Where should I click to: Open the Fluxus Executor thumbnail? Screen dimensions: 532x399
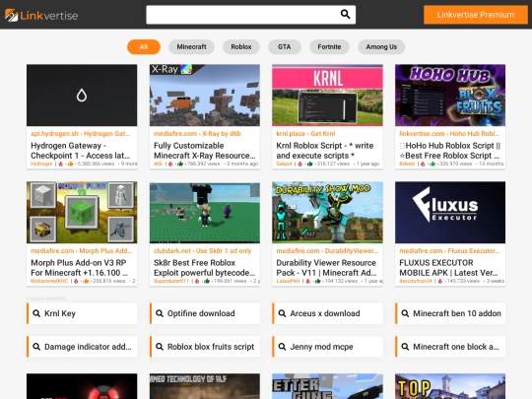click(x=450, y=212)
